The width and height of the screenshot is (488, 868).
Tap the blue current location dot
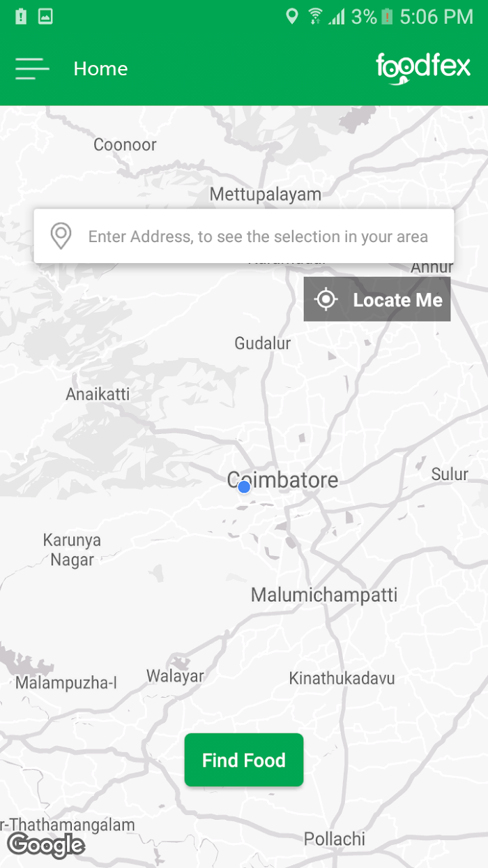(244, 487)
